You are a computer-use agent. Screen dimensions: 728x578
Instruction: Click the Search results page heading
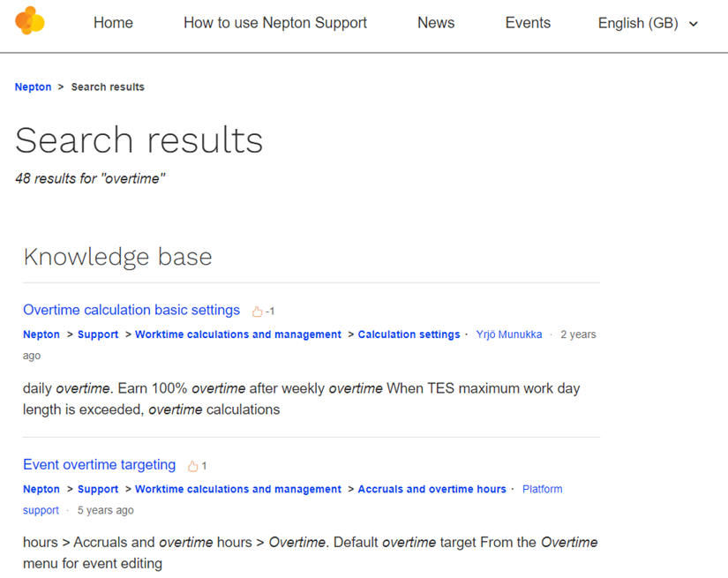pyautogui.click(x=139, y=139)
